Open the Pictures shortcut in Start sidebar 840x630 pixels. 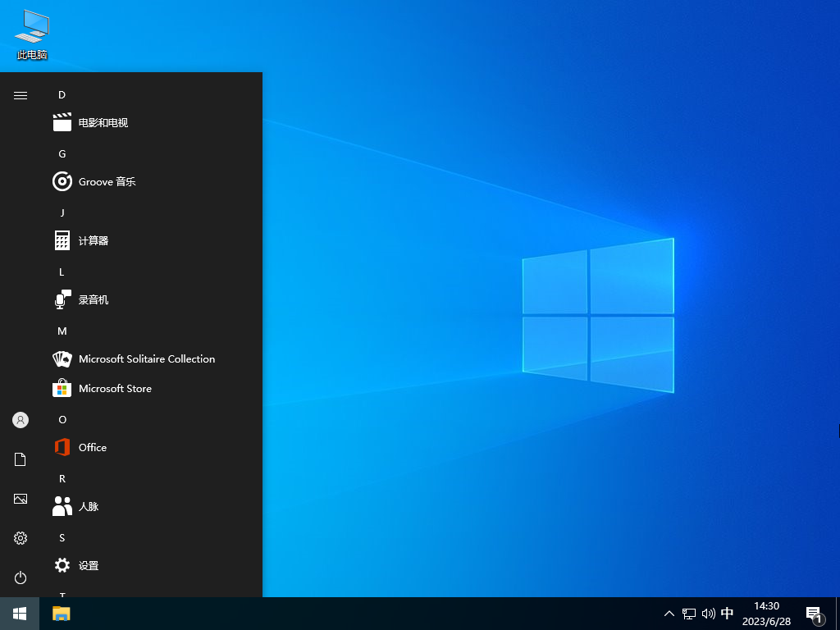pyautogui.click(x=20, y=498)
